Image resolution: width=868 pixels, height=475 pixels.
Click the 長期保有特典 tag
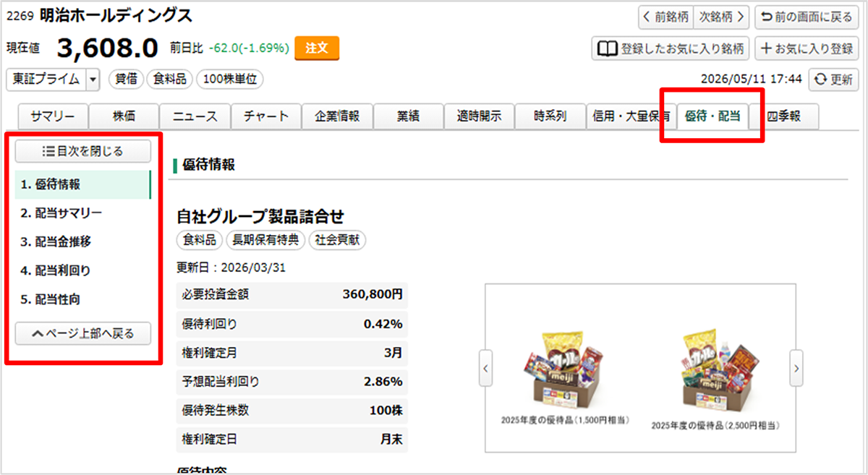click(265, 240)
